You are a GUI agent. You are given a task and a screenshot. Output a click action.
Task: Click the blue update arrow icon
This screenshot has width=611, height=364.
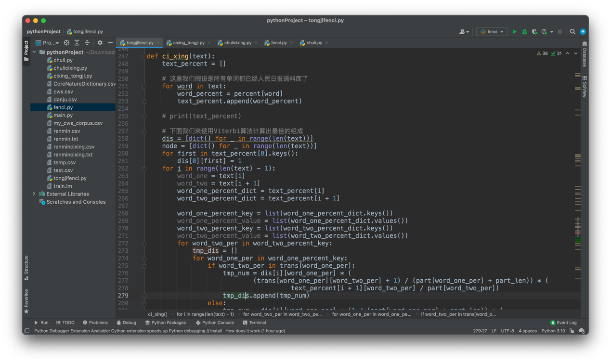point(583,32)
